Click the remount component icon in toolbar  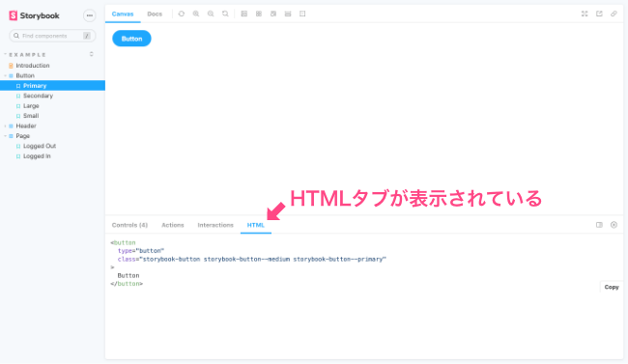pos(182,14)
